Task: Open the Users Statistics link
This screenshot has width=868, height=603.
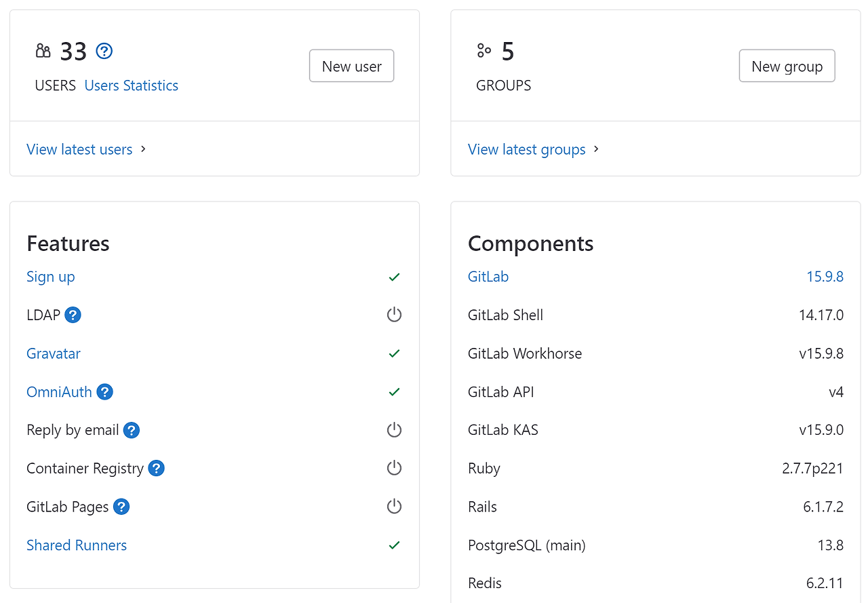Action: coord(132,85)
